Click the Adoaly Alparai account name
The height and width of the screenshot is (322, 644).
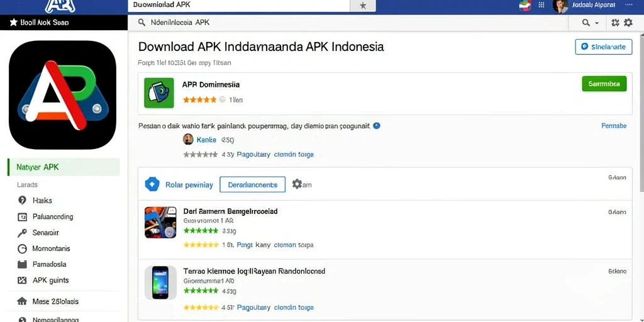pyautogui.click(x=594, y=5)
